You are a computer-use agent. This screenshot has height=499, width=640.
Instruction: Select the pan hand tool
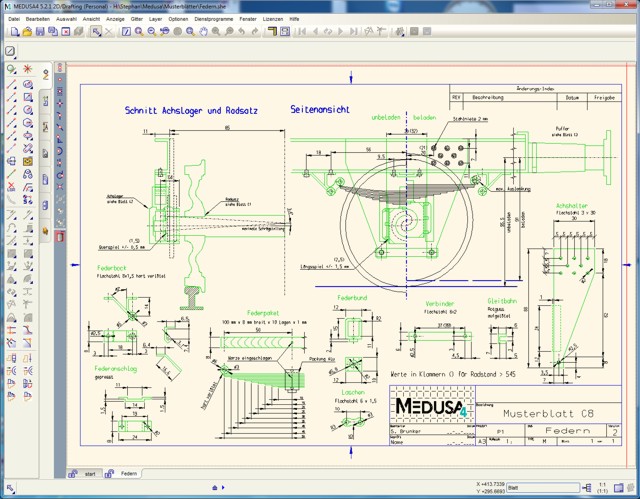pyautogui.click(x=203, y=32)
